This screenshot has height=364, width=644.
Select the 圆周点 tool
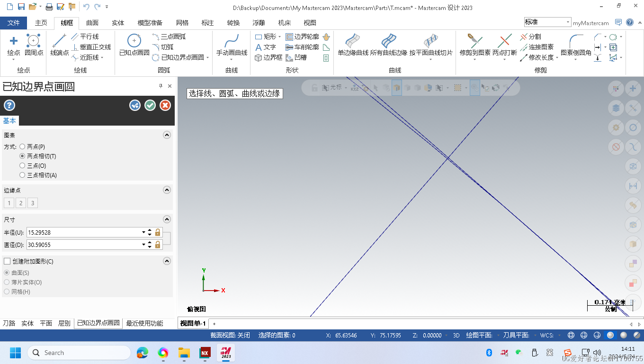pos(34,45)
